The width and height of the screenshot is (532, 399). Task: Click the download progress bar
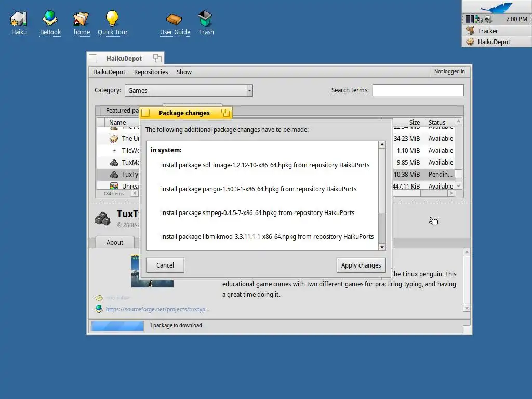117,326
